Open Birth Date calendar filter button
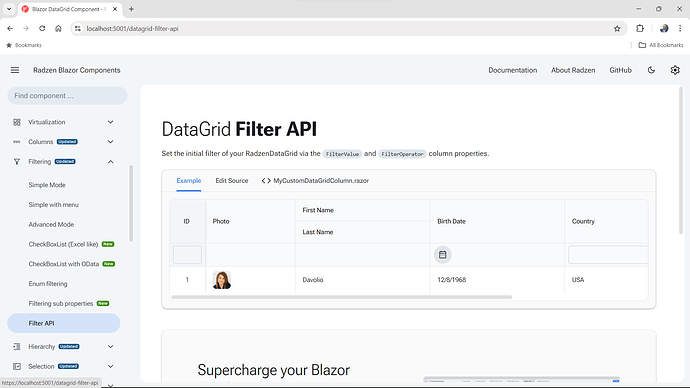Image resolution: width=690 pixels, height=388 pixels. coord(443,255)
